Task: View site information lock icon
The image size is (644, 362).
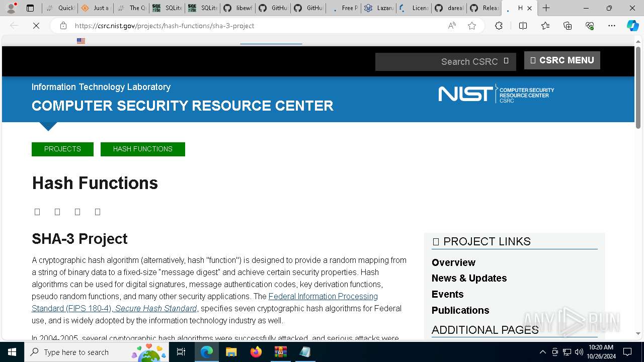Action: point(63,26)
